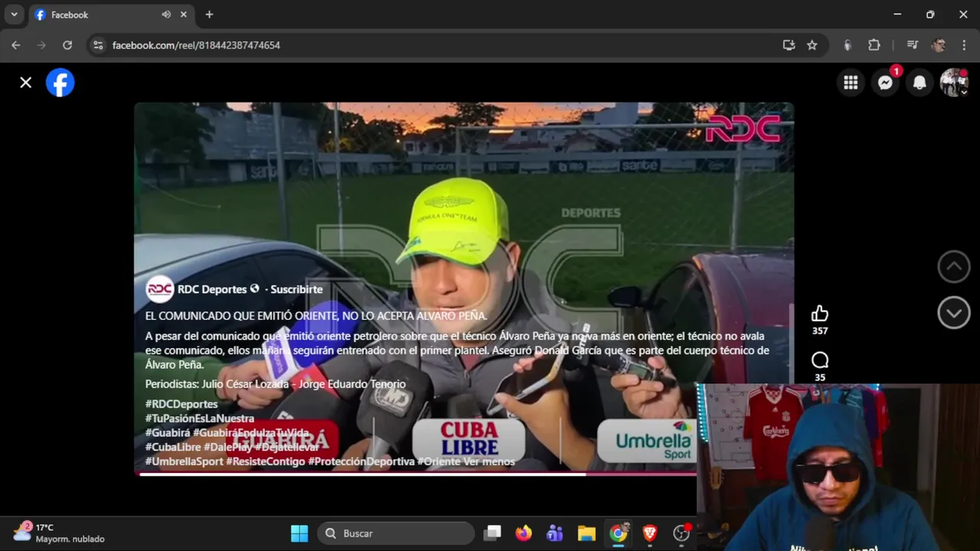Go back in browser
This screenshot has width=980, height=551.
click(x=15, y=45)
